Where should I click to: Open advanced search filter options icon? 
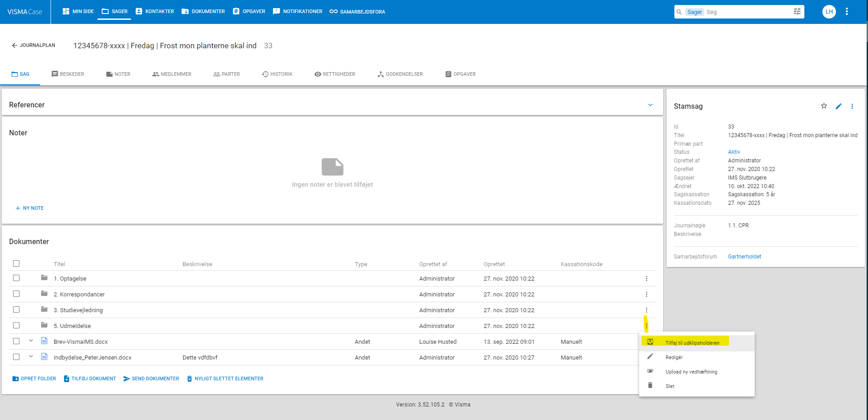coord(797,12)
